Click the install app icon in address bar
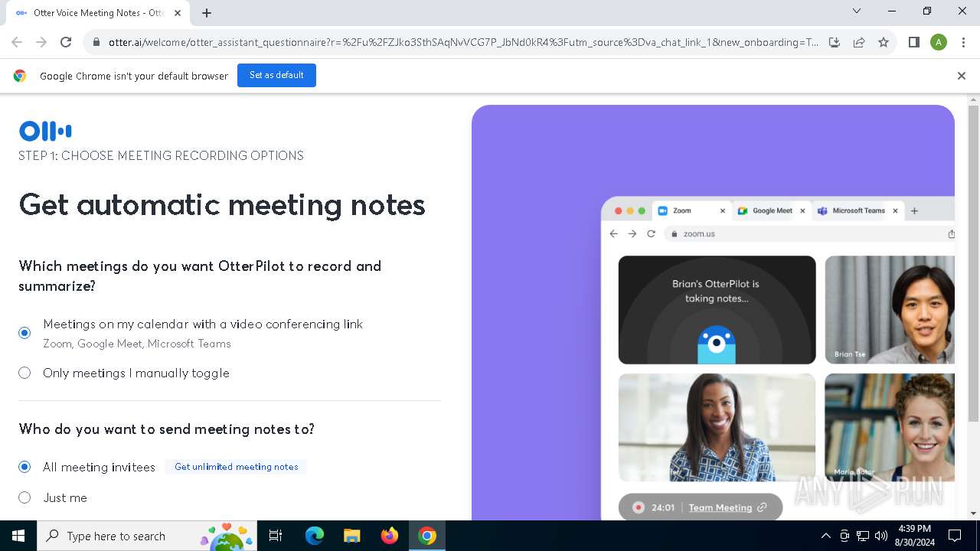Screen dimensions: 980x551 pyautogui.click(x=835, y=43)
